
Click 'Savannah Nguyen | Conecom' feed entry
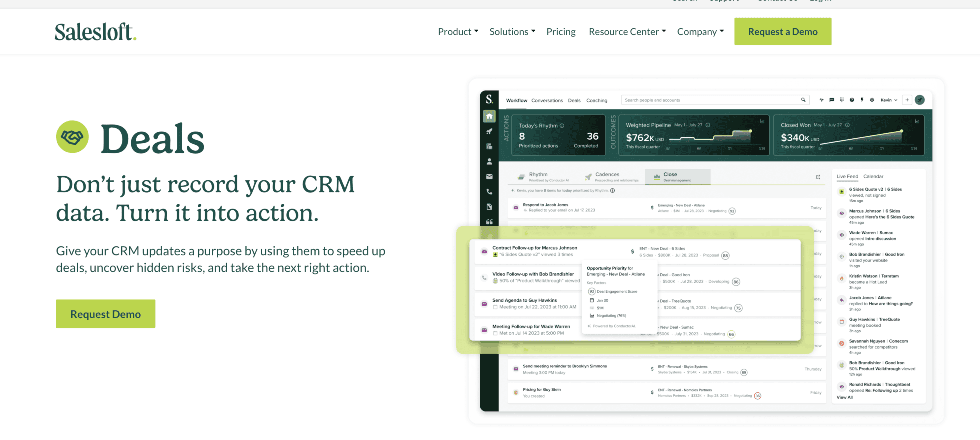coord(879,347)
